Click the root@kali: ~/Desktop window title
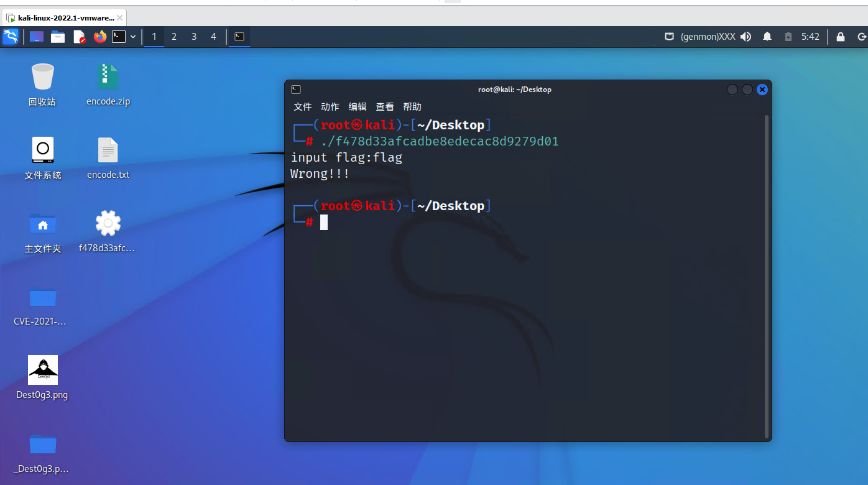This screenshot has height=485, width=868. point(515,90)
